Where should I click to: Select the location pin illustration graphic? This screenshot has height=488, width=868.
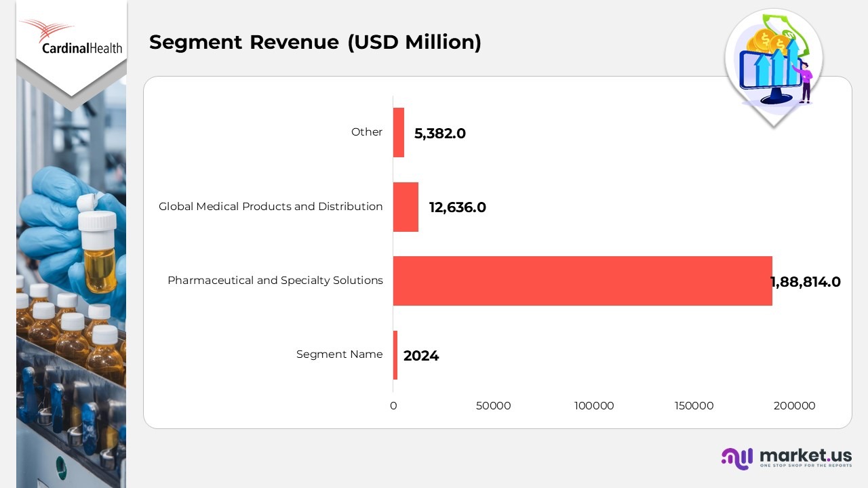[x=773, y=64]
